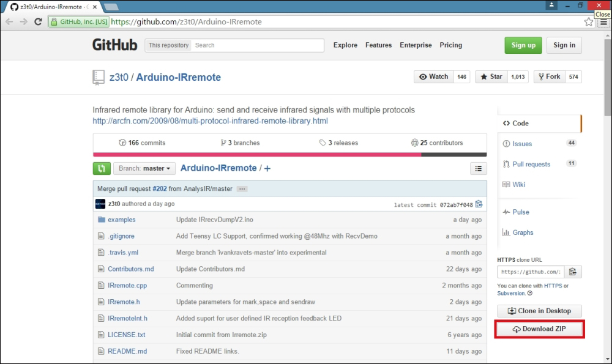Viewport: 612px width, 364px height.
Task: Click the browser forward arrow
Action: click(x=23, y=22)
